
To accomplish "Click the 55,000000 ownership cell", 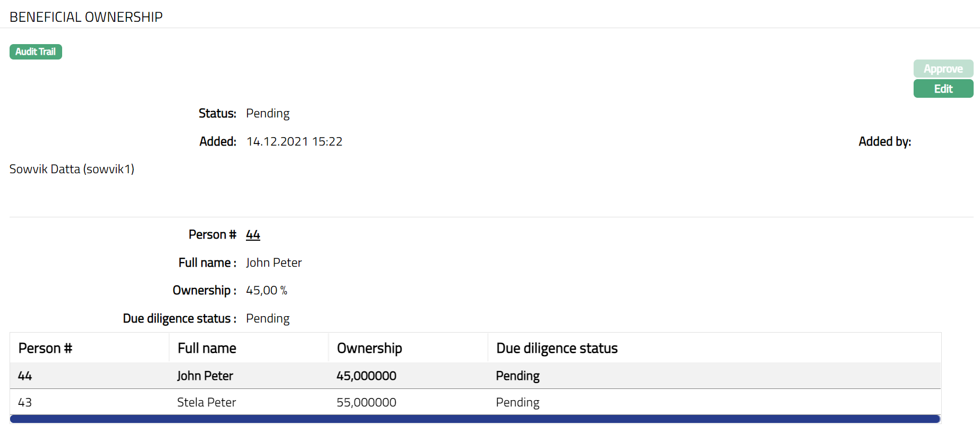I will 366,402.
